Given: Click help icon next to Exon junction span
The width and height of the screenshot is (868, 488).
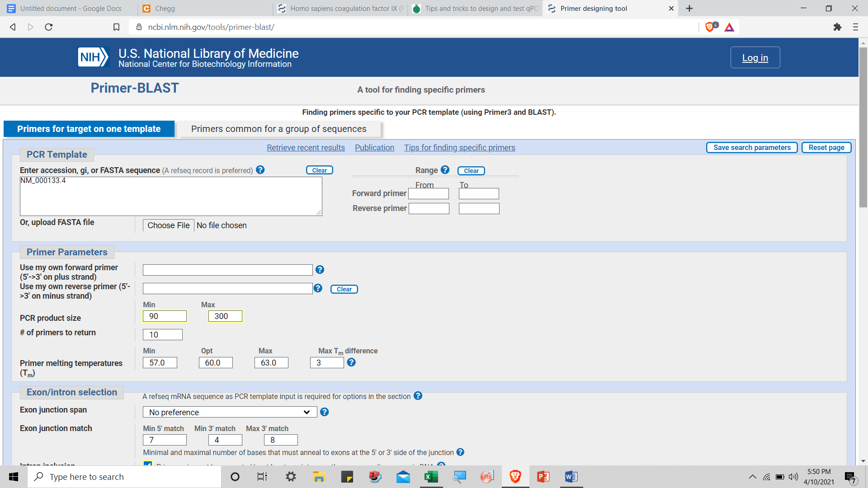Looking at the screenshot, I should tap(324, 412).
